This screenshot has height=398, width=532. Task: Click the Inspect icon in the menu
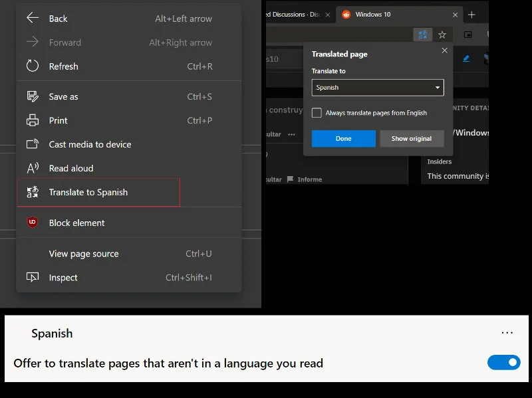[x=32, y=277]
